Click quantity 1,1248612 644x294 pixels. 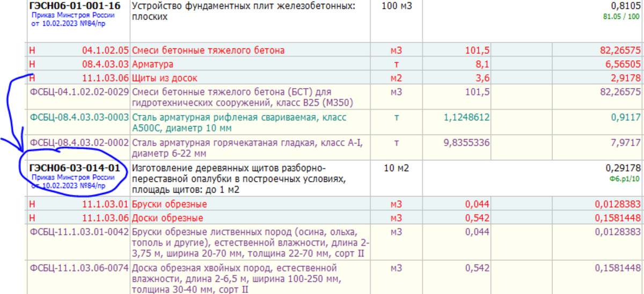[467, 117]
